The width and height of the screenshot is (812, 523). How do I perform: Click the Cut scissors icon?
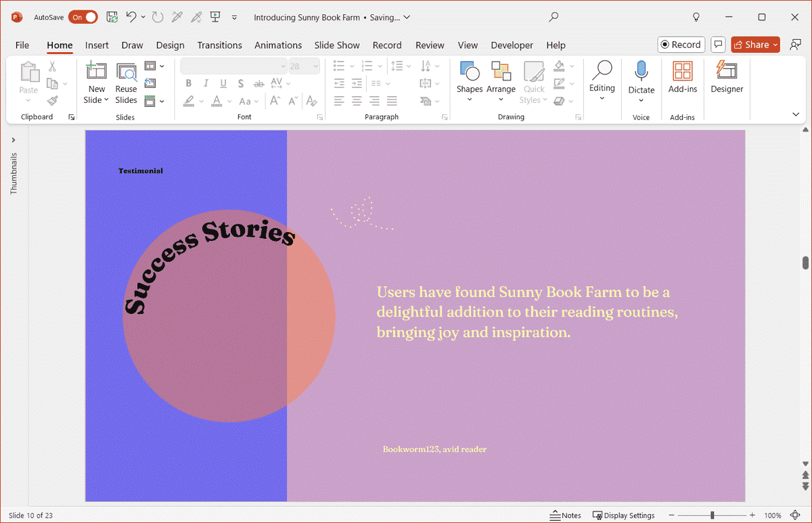(52, 67)
